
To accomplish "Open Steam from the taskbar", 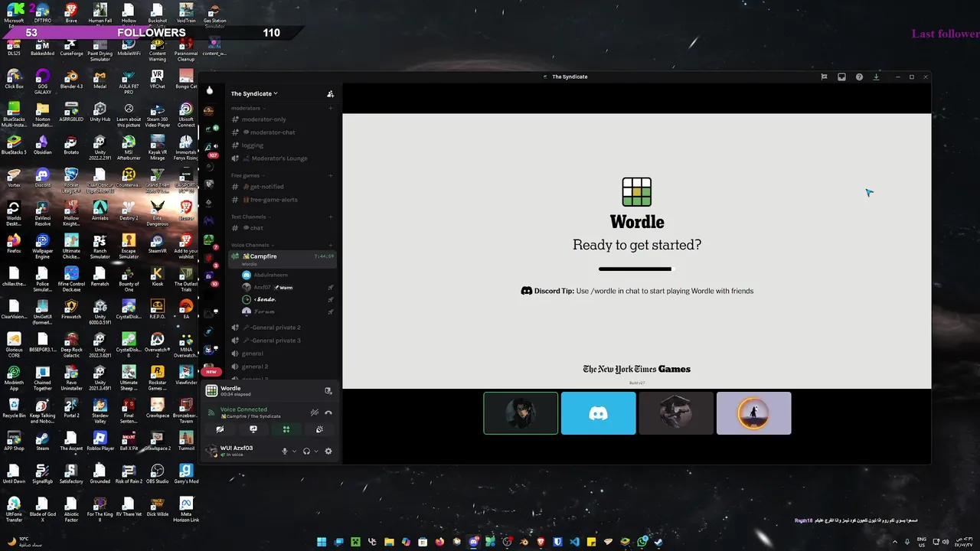I will 658,542.
